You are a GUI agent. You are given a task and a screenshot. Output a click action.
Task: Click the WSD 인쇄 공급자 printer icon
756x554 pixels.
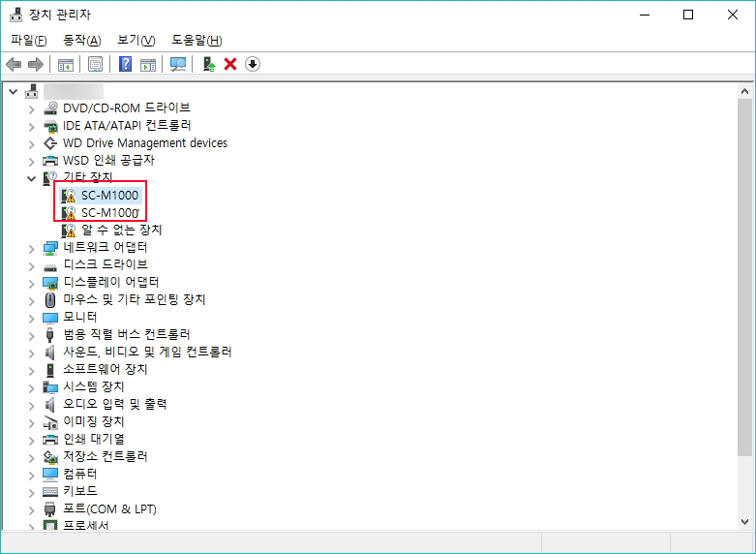pyautogui.click(x=50, y=160)
